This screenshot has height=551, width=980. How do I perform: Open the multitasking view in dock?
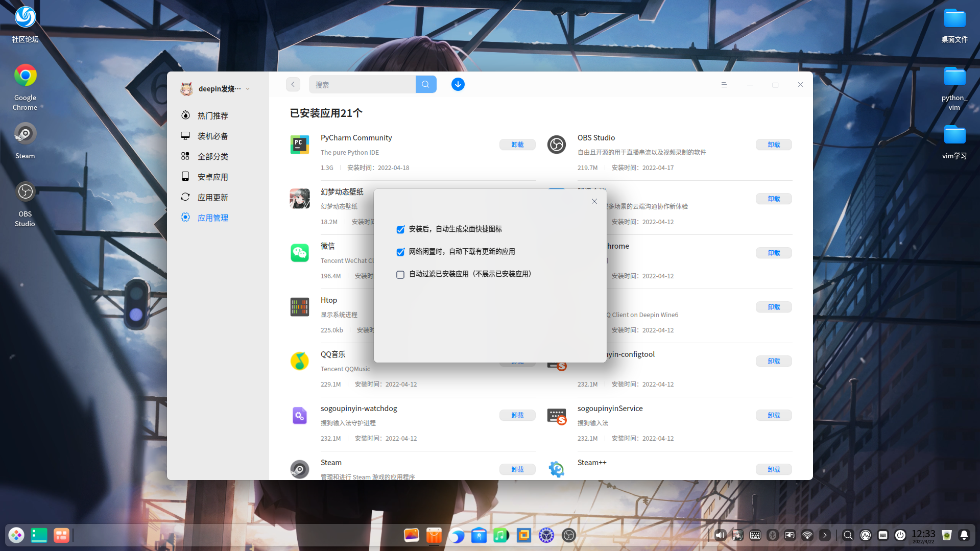coord(61,535)
